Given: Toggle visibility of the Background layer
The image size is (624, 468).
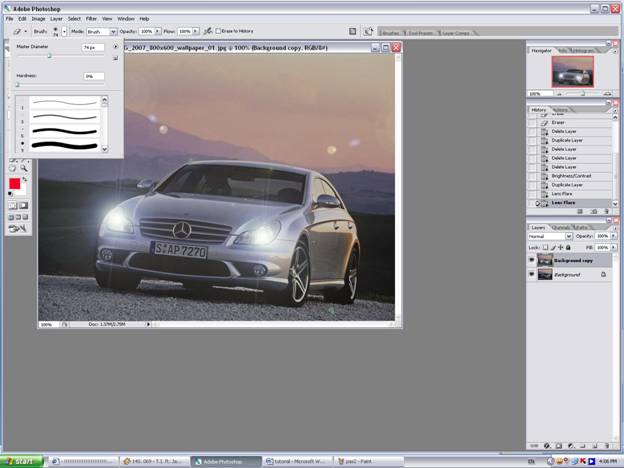Looking at the screenshot, I should tap(532, 273).
